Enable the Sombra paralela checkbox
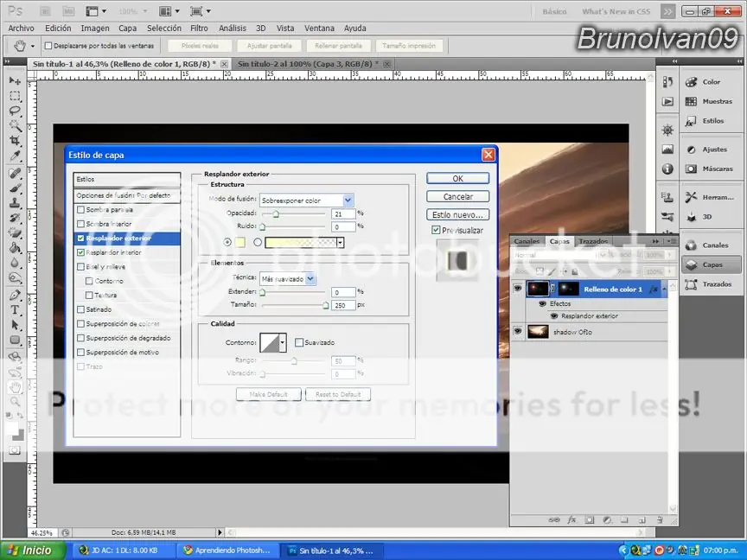This screenshot has height=560, width=747. pos(80,209)
